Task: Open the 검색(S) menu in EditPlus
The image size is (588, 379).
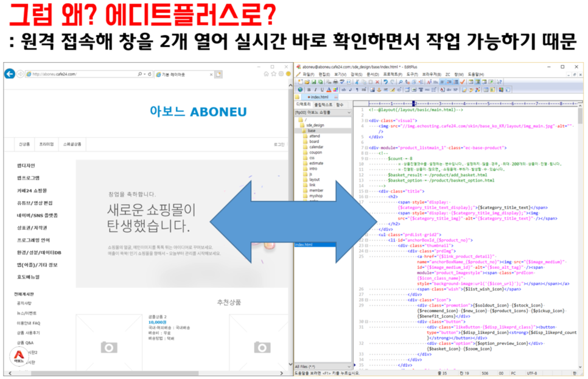Action: tap(356, 74)
